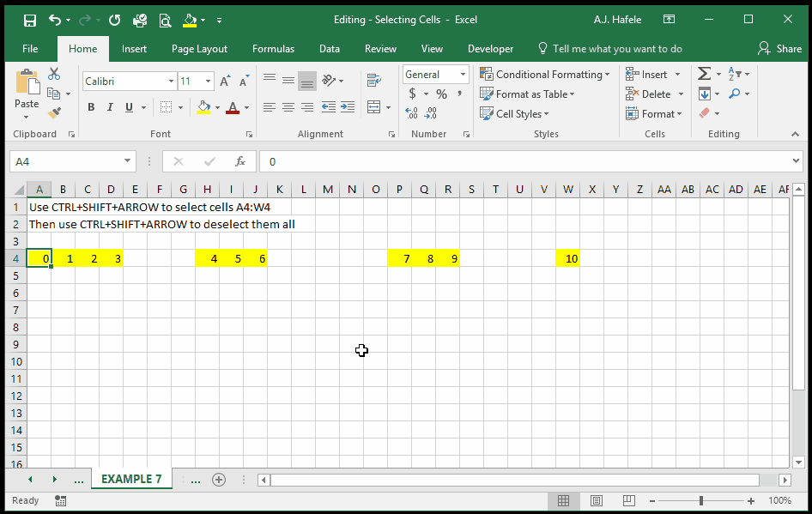Open the Name Box A4 dropdown arrow
Image resolution: width=812 pixels, height=514 pixels.
coord(127,161)
